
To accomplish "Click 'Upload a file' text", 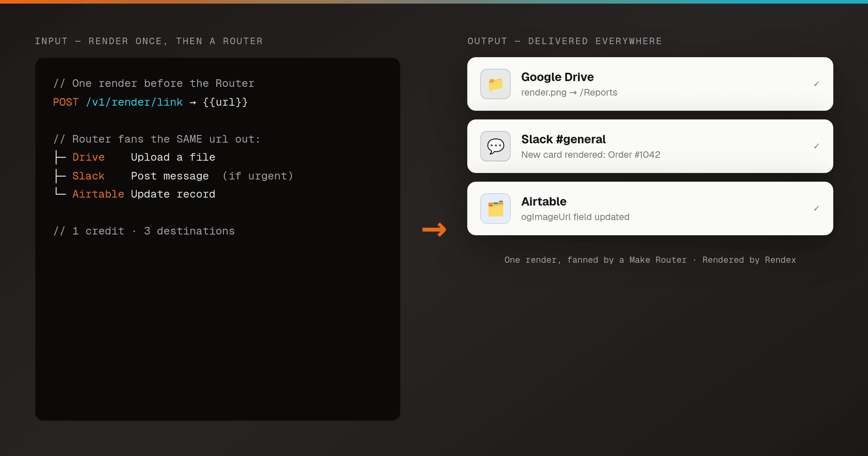I will point(173,157).
